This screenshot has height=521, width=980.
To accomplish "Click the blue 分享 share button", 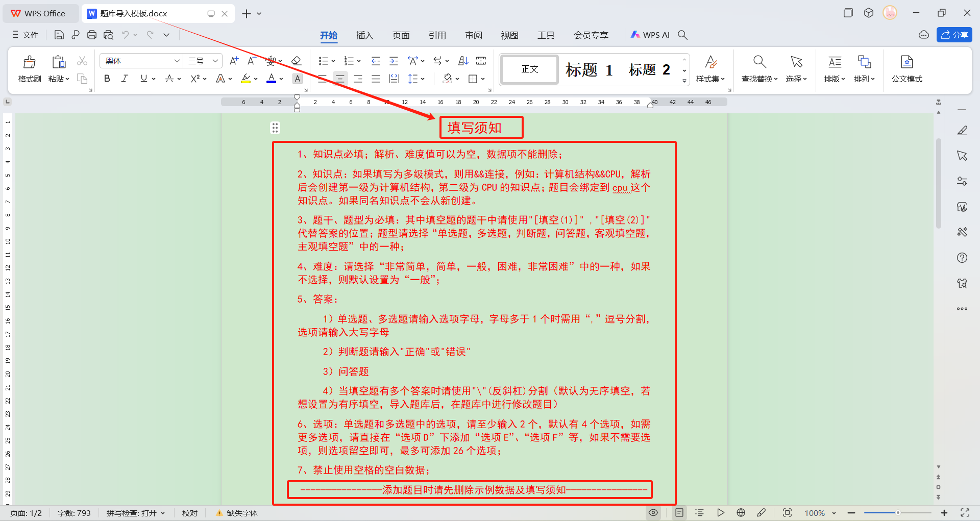I will (954, 35).
